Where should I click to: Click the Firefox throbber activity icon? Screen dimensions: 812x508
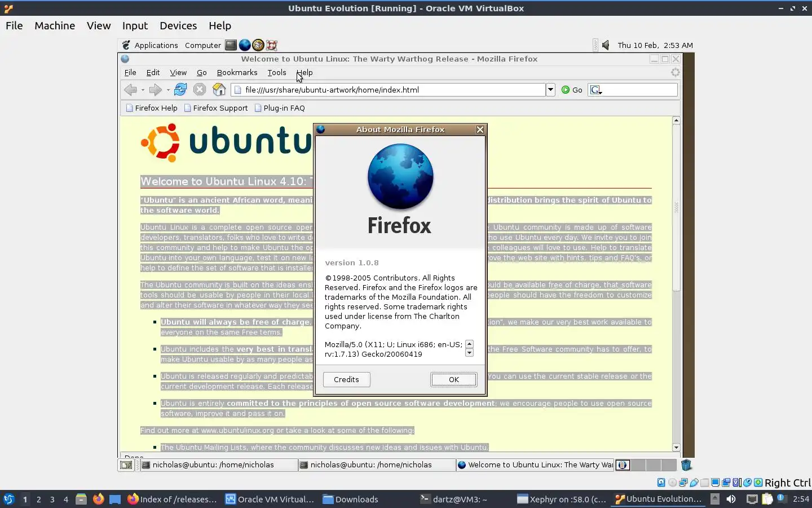coord(675,72)
